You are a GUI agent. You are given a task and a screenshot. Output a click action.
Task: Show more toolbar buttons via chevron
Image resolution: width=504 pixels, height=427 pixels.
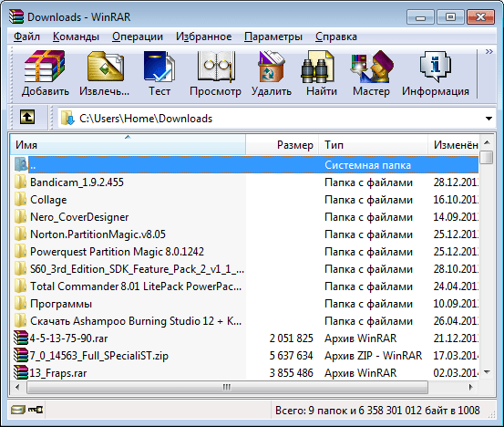[x=489, y=51]
